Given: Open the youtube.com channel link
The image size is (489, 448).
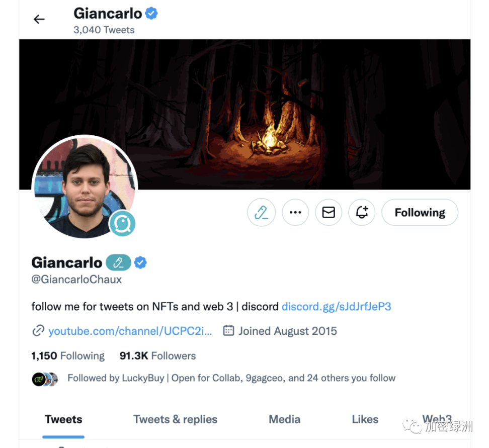Looking at the screenshot, I should [130, 331].
